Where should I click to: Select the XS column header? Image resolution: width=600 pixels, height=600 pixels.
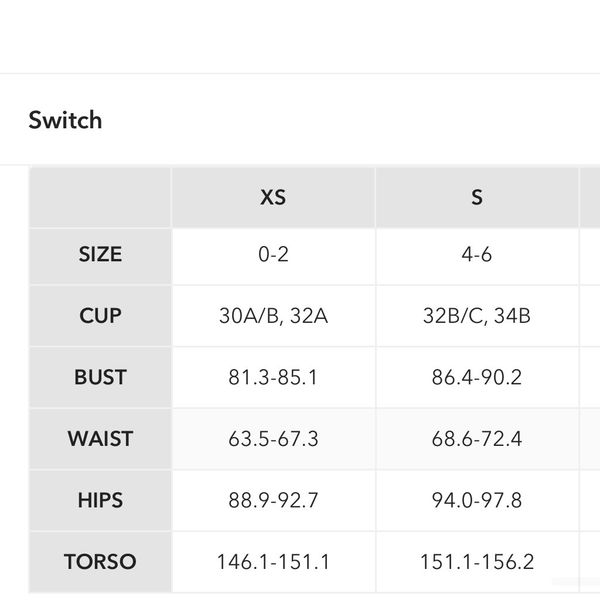point(273,197)
